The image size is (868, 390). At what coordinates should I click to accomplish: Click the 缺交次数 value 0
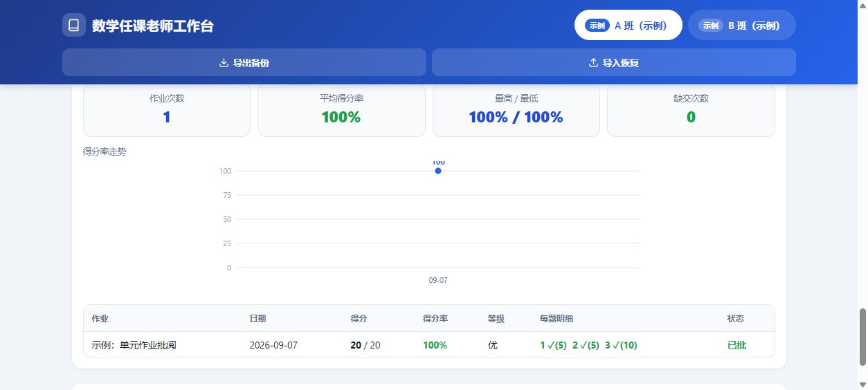691,117
